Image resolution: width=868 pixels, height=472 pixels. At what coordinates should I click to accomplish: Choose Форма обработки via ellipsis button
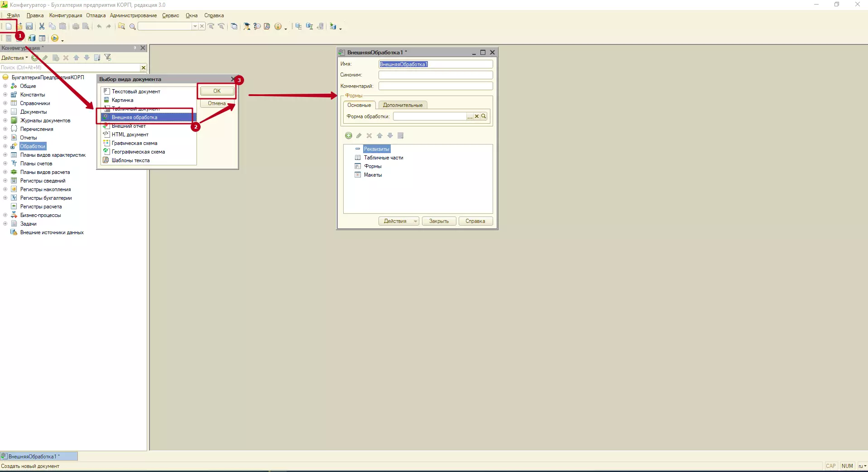coord(470,116)
